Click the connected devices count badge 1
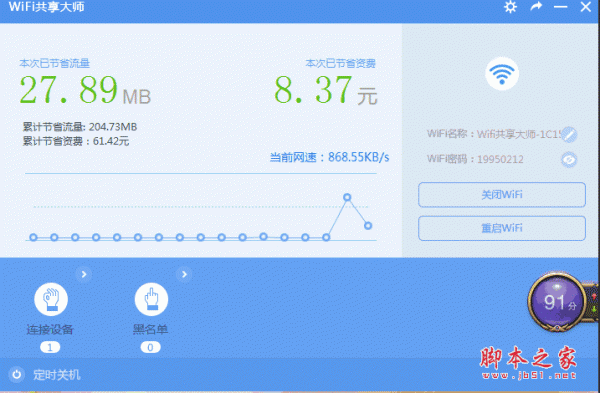This screenshot has height=393, width=600. point(50,347)
